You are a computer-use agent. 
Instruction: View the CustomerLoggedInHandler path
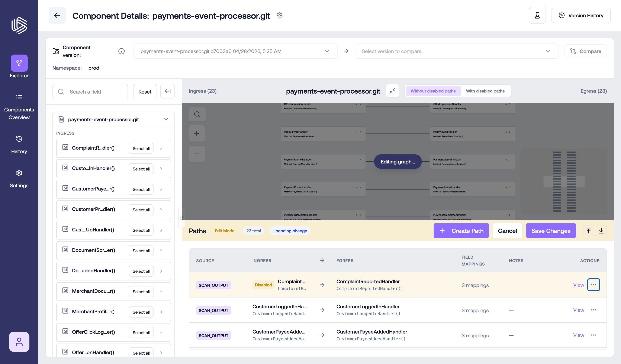[x=578, y=310]
